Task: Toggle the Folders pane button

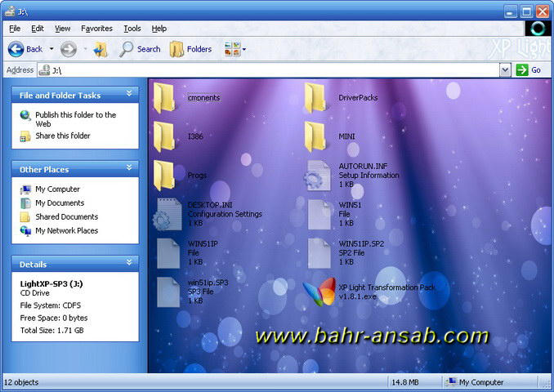Action: click(x=190, y=49)
